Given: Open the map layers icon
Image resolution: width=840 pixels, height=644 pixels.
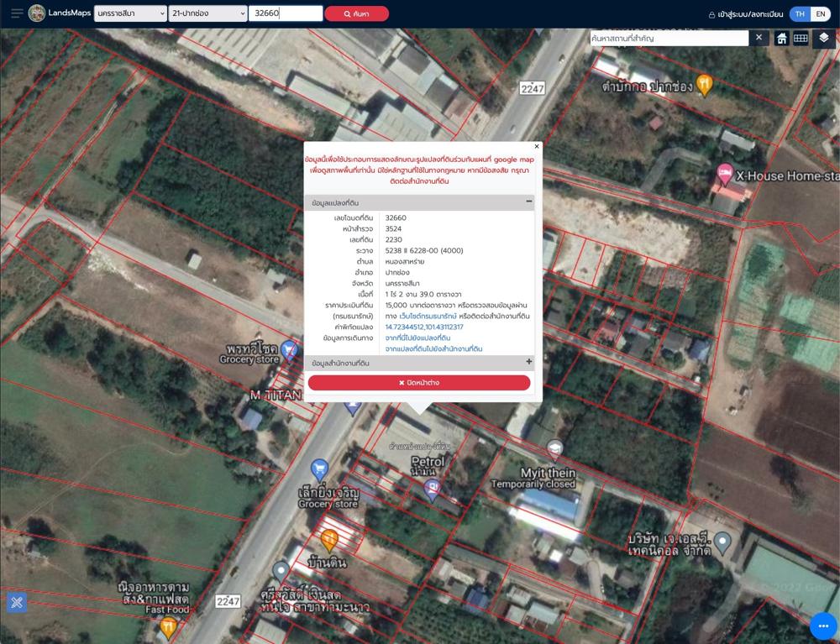Looking at the screenshot, I should (x=824, y=38).
